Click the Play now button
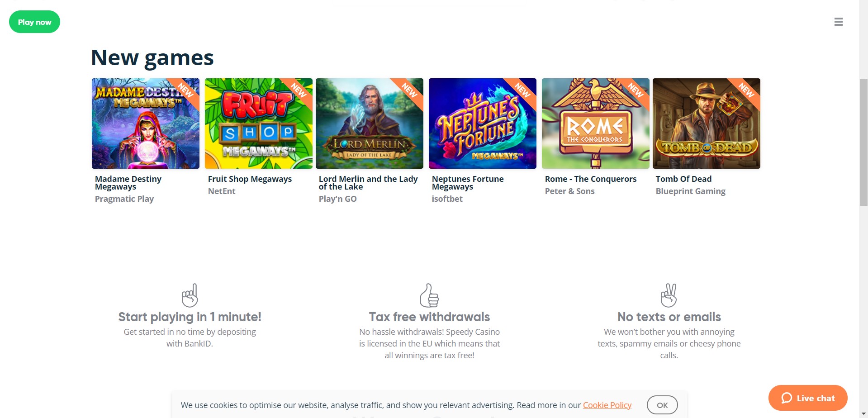 click(34, 22)
